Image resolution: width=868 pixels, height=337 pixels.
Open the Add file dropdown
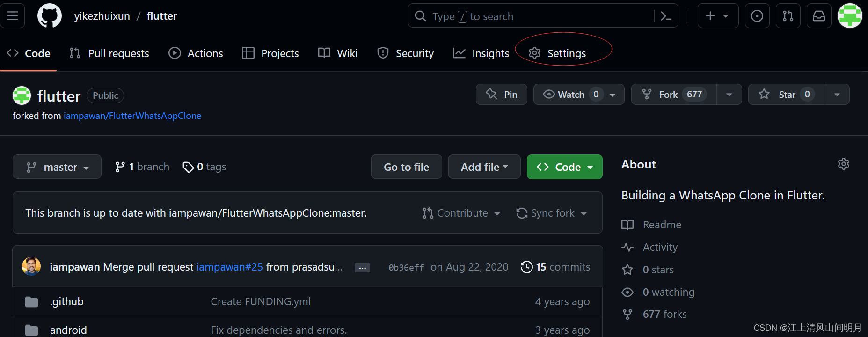click(484, 167)
